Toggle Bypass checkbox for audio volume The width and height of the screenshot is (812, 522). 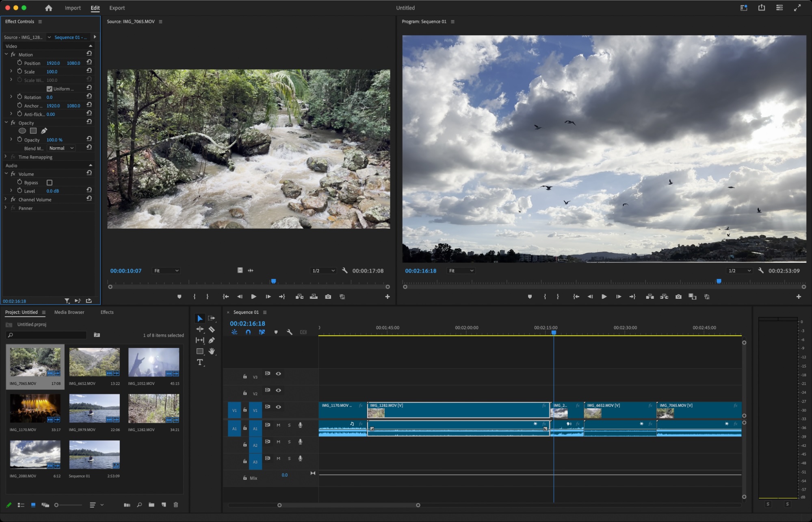(x=49, y=183)
